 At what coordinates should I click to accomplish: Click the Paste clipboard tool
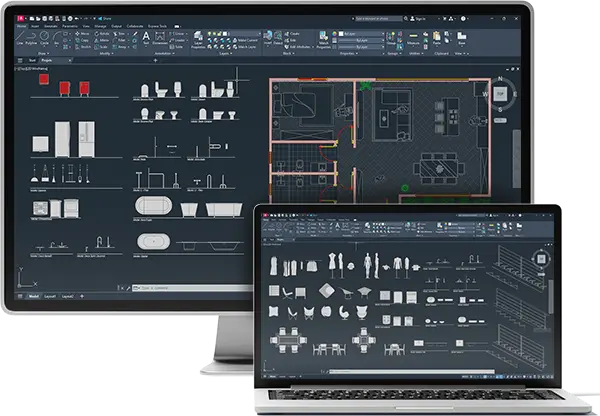coord(437,39)
